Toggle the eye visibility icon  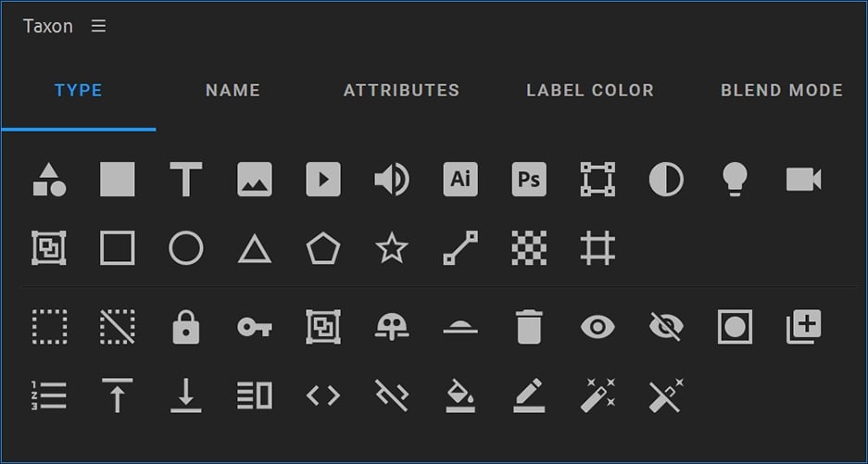tap(598, 326)
